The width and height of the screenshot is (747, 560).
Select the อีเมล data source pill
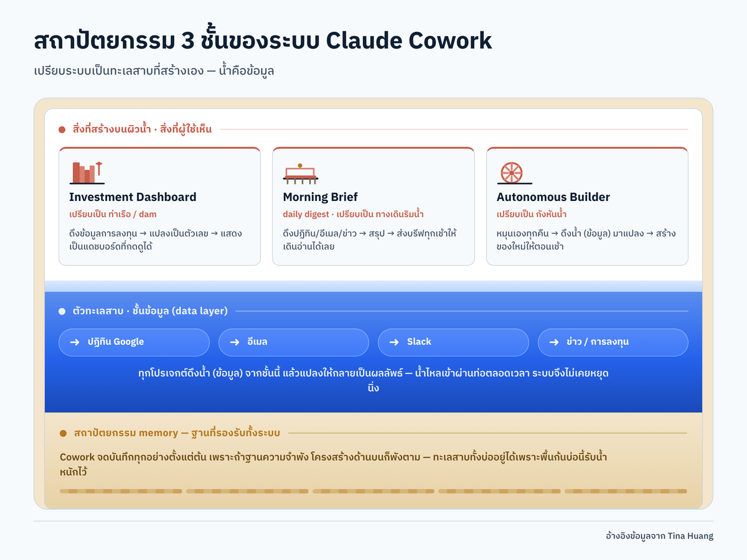[x=294, y=342]
